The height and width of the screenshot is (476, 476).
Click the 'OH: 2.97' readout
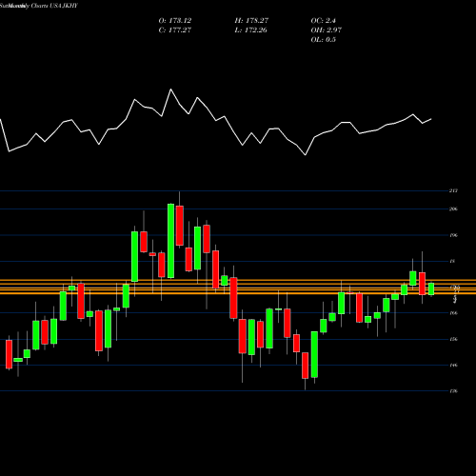[x=326, y=30]
